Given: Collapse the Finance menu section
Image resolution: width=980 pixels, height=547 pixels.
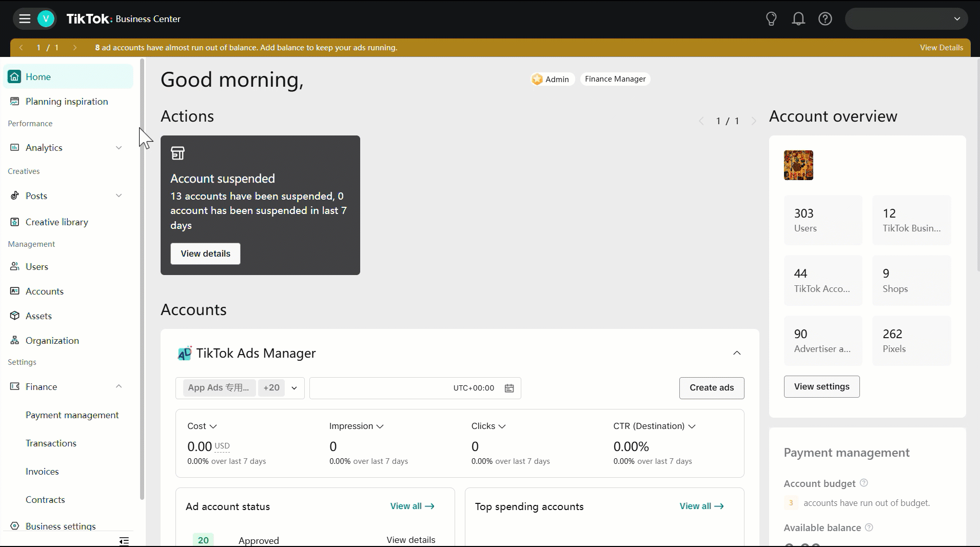Looking at the screenshot, I should (119, 386).
